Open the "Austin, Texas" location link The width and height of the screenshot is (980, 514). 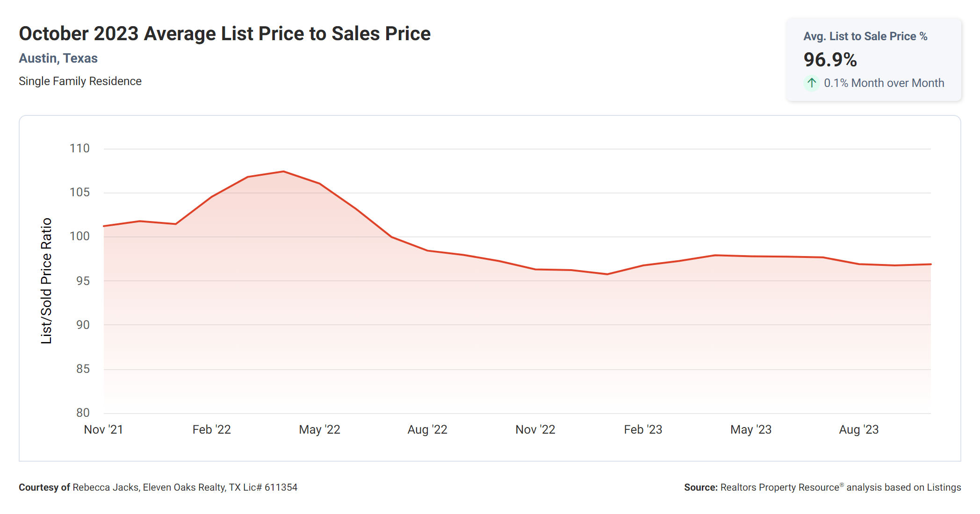[58, 58]
